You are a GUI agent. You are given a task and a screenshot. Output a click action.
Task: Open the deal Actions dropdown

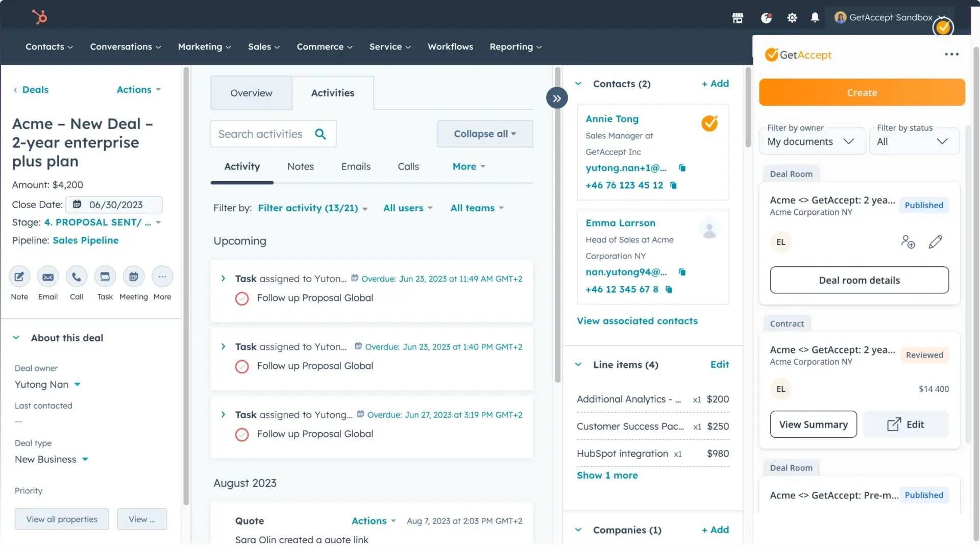point(139,90)
